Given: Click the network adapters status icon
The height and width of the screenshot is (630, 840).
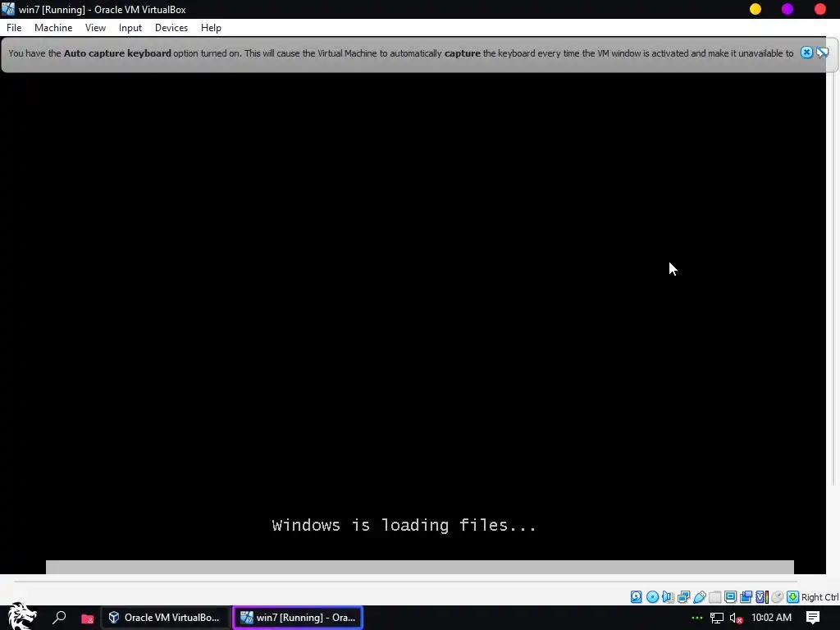Looking at the screenshot, I should click(683, 597).
